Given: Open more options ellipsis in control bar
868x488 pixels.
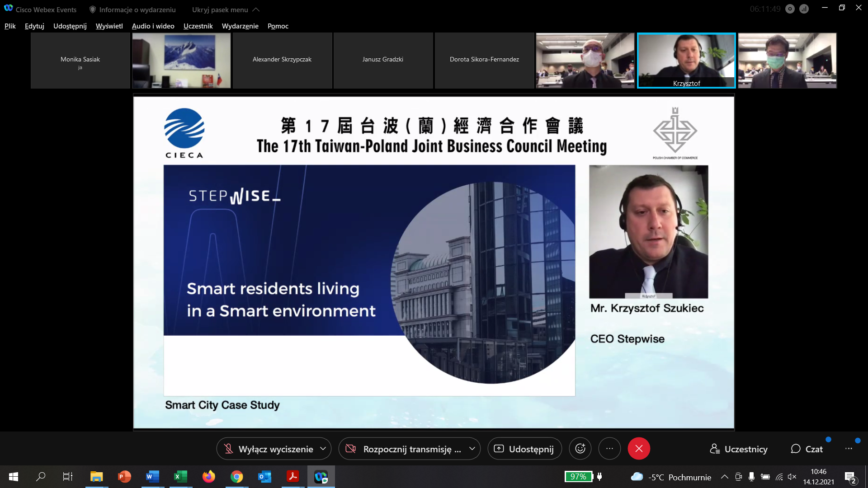Looking at the screenshot, I should coord(609,449).
